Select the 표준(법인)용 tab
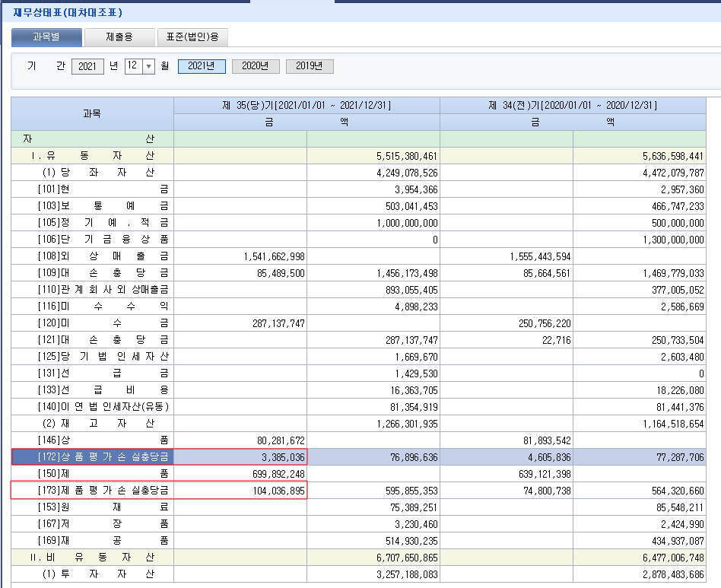This screenshot has width=721, height=588. (x=192, y=37)
